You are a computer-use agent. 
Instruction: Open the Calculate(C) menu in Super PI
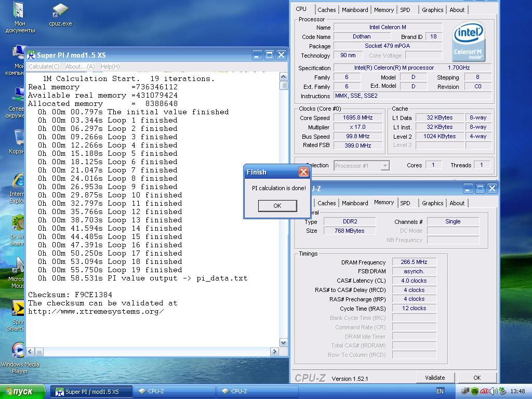click(x=44, y=66)
